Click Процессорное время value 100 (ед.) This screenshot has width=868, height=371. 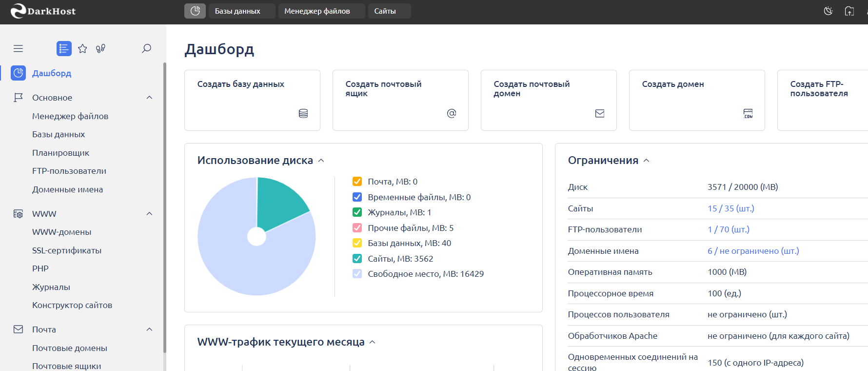point(724,293)
